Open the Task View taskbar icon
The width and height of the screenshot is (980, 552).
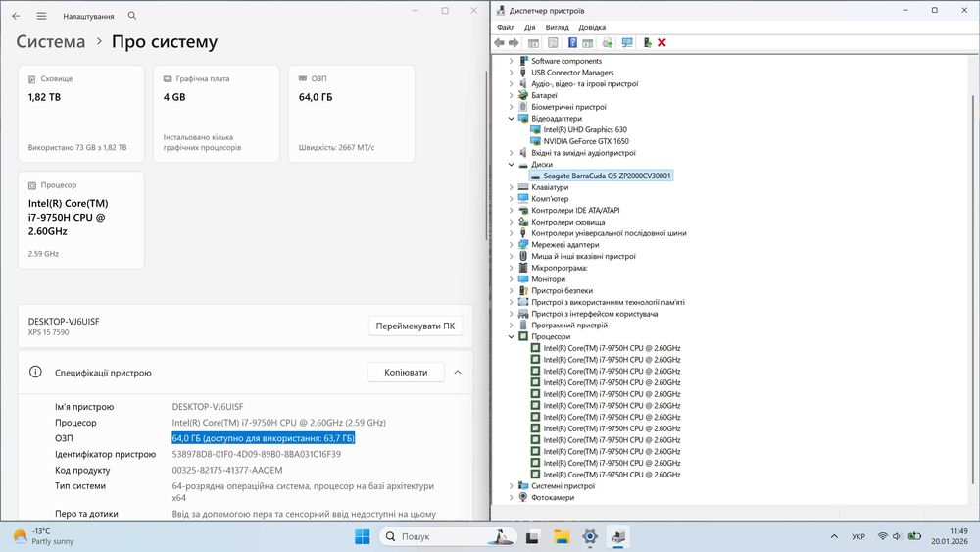532,536
